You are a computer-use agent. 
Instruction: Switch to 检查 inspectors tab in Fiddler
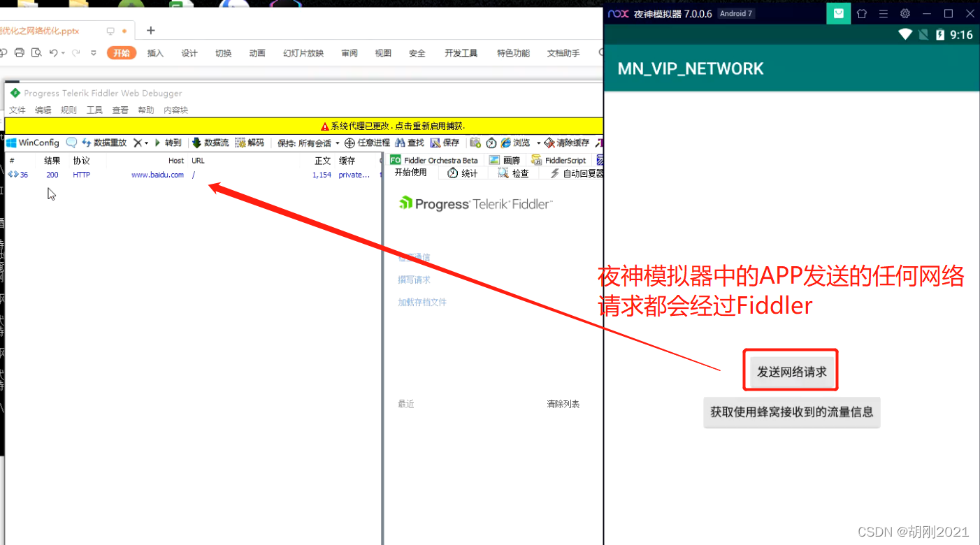point(513,173)
